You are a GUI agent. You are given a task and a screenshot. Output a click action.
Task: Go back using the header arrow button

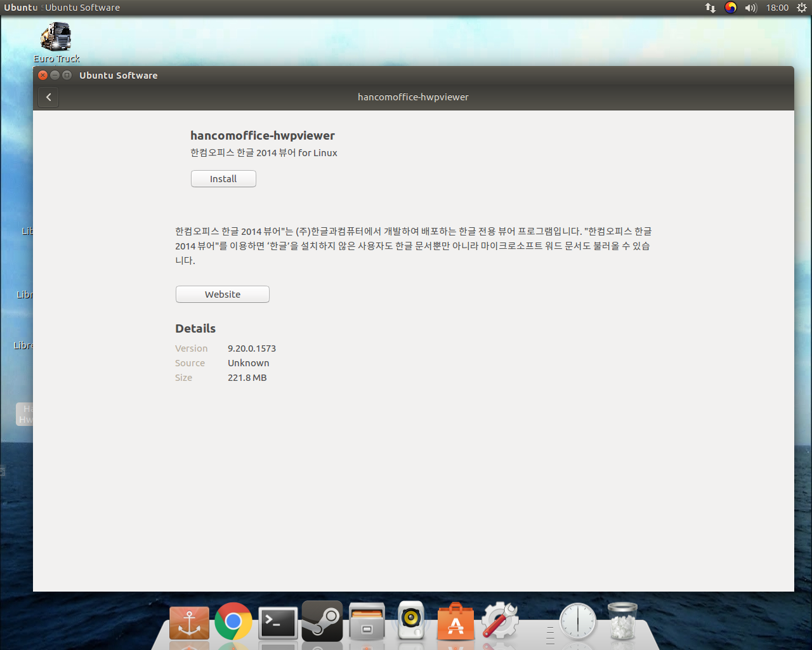48,97
